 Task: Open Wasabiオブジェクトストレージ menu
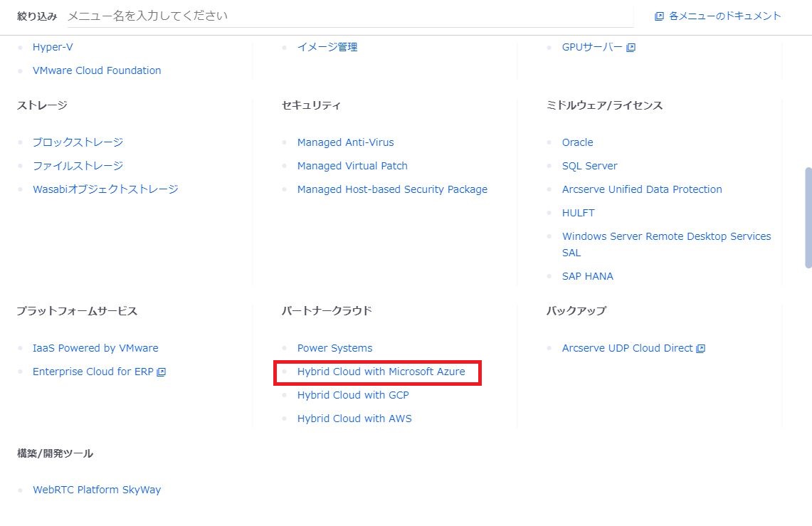coord(105,189)
